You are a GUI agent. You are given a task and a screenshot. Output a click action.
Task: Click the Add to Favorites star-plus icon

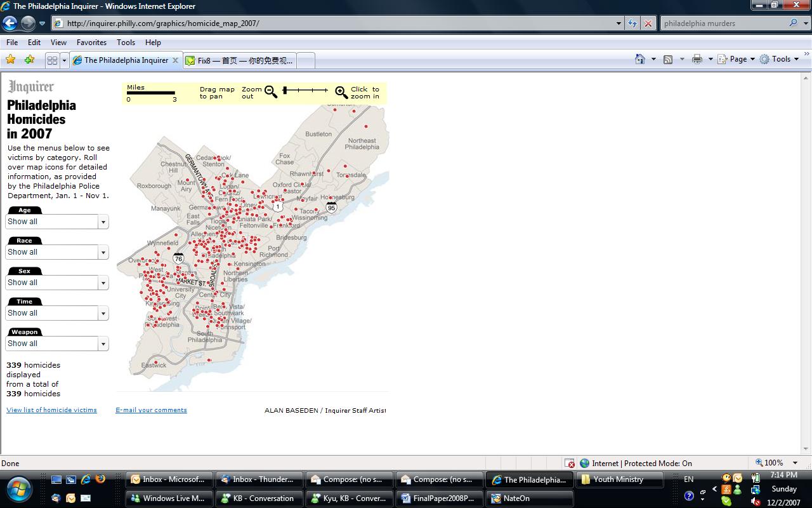coord(29,60)
